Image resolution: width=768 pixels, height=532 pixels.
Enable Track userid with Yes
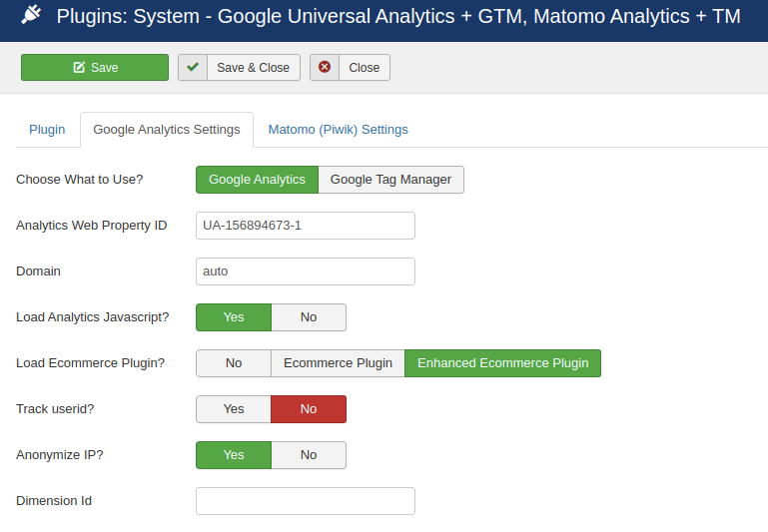(x=234, y=409)
